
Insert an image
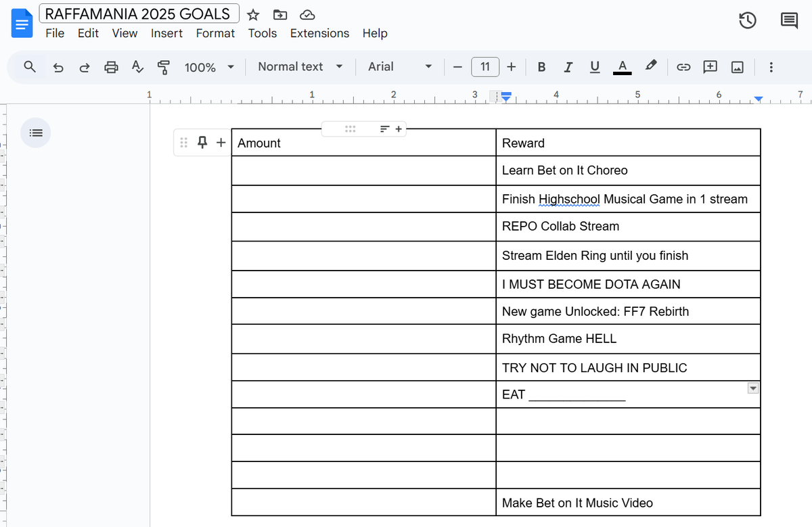tap(738, 67)
